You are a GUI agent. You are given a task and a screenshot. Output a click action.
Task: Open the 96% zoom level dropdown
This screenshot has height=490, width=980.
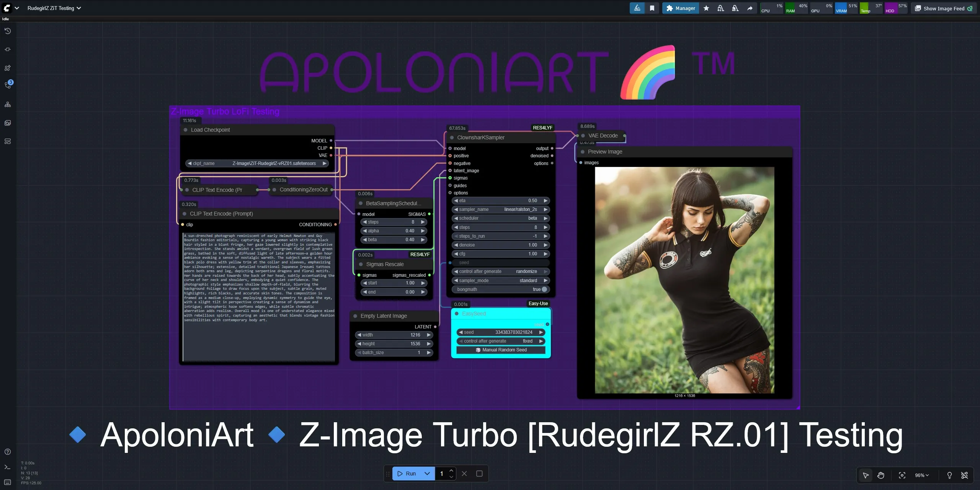click(922, 475)
